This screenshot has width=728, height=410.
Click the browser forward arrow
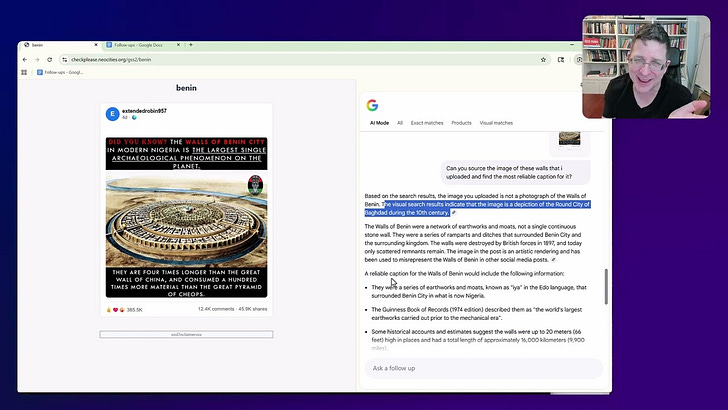click(x=37, y=59)
